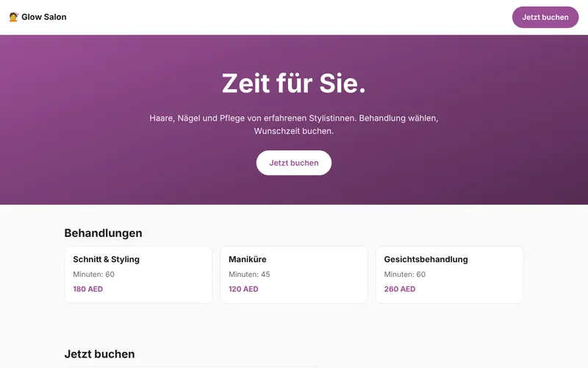Select the Gesichtsbehandlung treatment title
This screenshot has height=368, width=588.
point(426,259)
